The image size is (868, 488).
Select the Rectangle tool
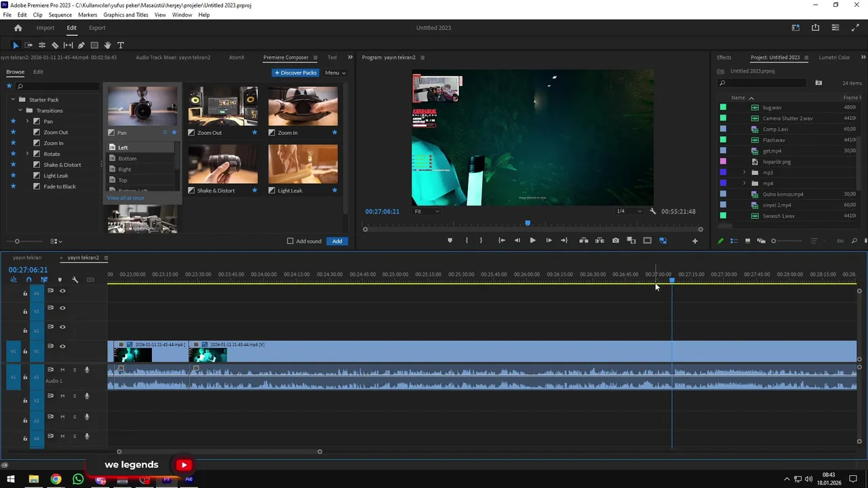click(94, 45)
